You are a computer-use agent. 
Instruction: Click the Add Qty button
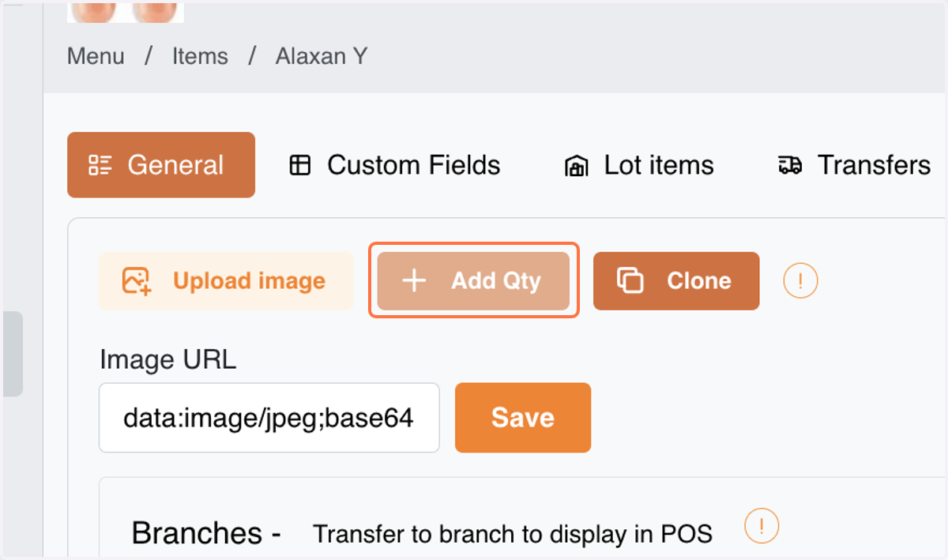474,281
